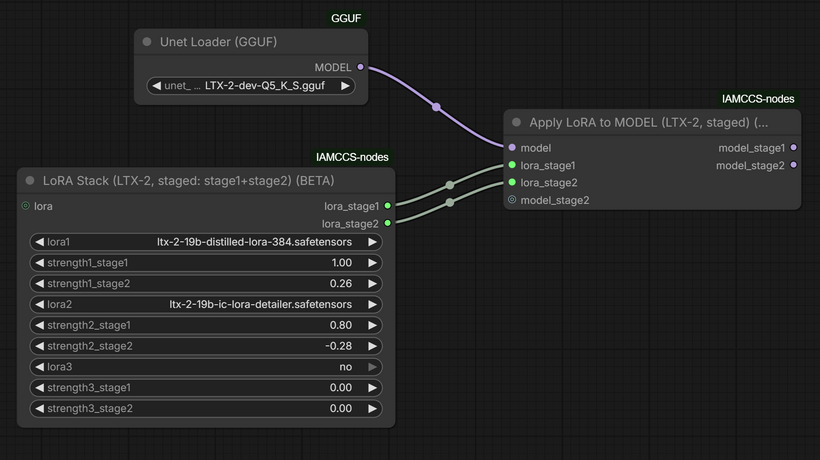Click the lora_stage2 output port on LoRA Stack
Viewport: 820px width, 460px height.
point(388,223)
